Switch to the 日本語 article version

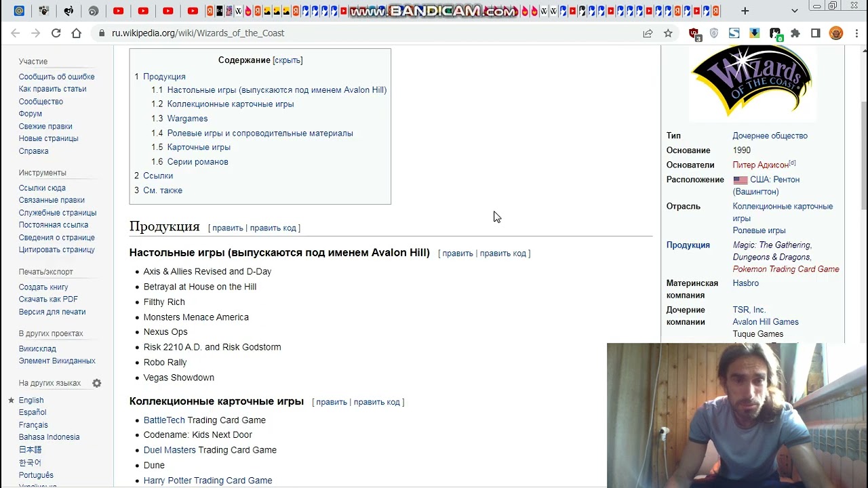tap(30, 449)
